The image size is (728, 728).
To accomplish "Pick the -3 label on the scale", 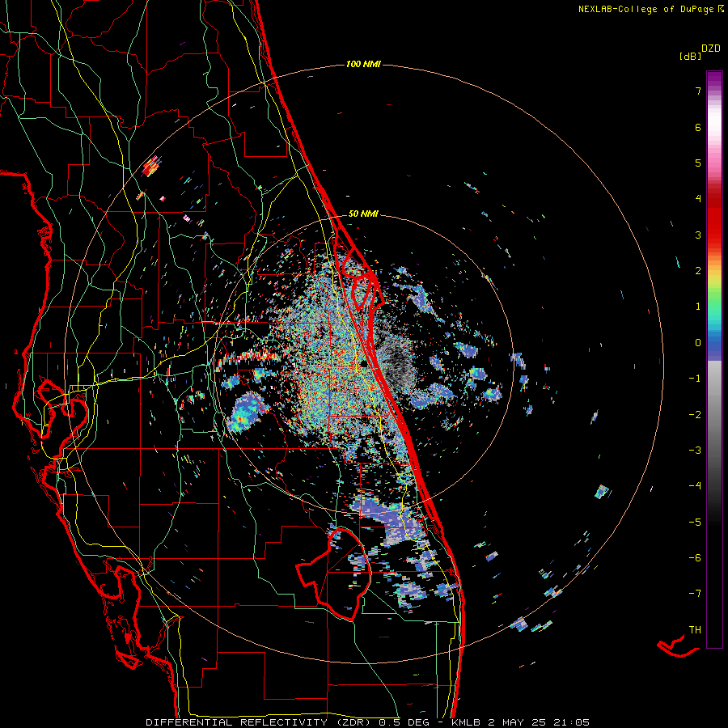I will [695, 451].
